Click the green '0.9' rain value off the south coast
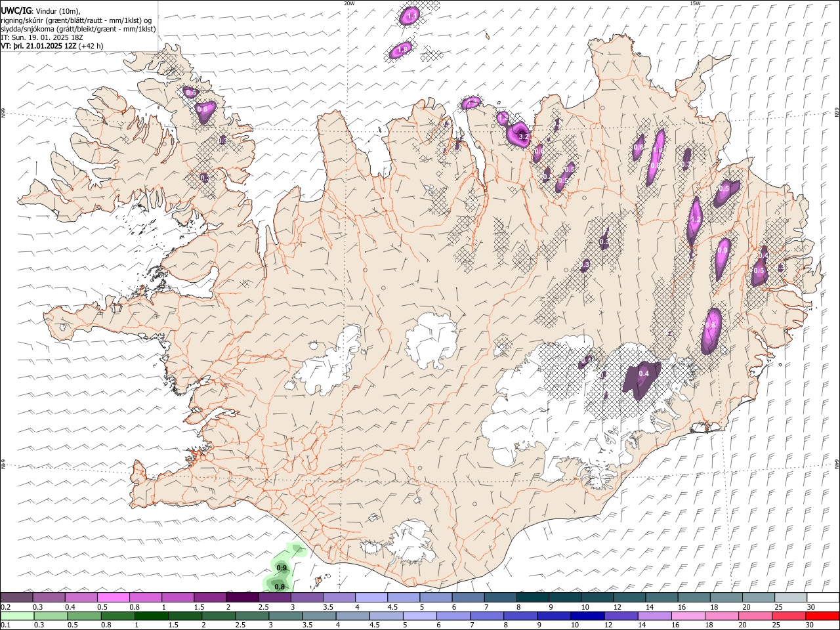This screenshot has width=840, height=630. coord(282,568)
